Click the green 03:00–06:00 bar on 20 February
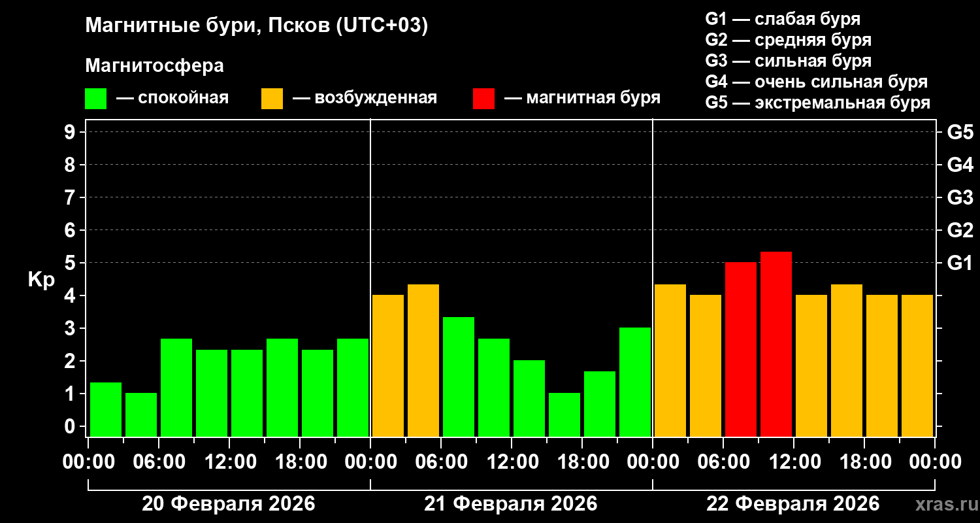The height and width of the screenshot is (523, 980). click(x=141, y=414)
